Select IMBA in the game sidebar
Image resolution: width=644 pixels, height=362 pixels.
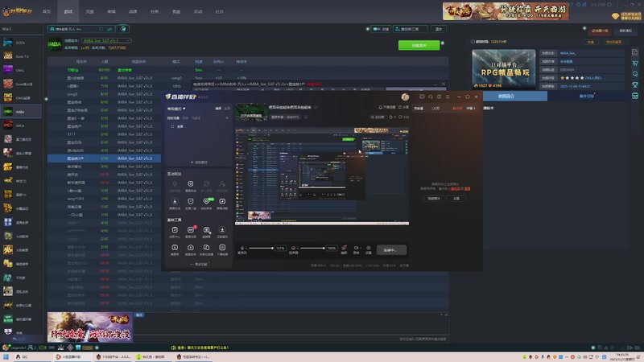21,112
